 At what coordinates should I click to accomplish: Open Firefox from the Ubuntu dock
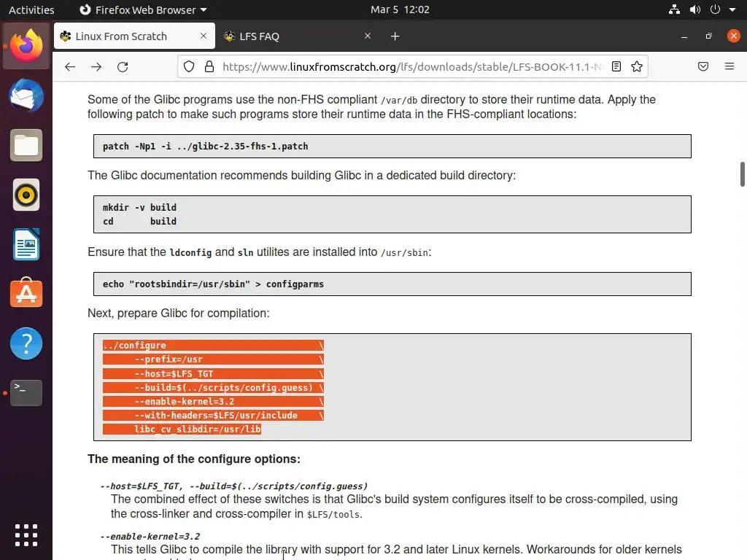[26, 46]
